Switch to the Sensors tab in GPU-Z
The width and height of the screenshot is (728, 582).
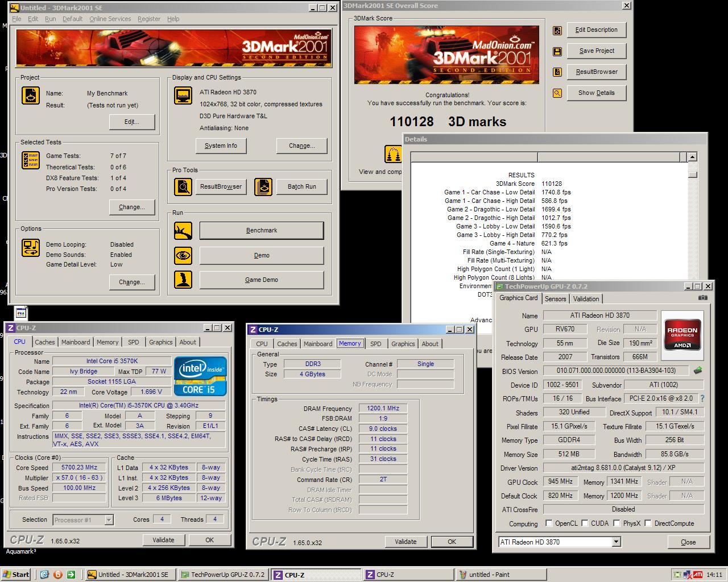point(555,299)
